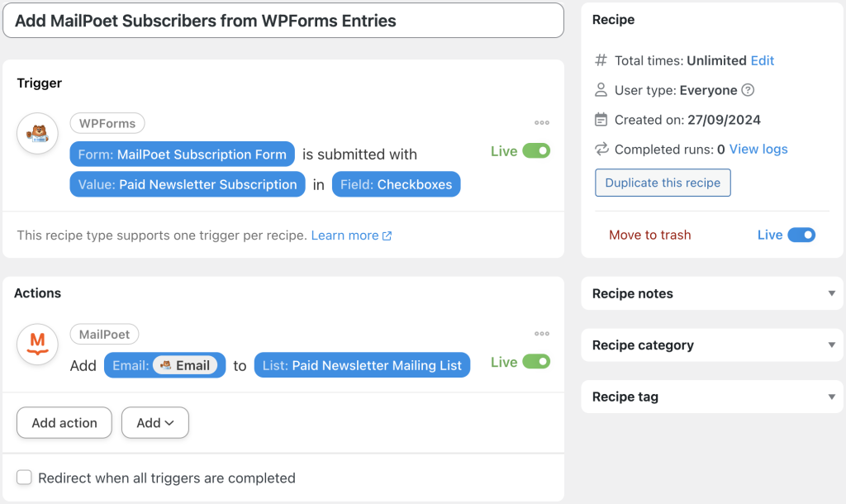This screenshot has width=846, height=504.
Task: Disable the MailPoet action Live switch
Action: point(536,361)
